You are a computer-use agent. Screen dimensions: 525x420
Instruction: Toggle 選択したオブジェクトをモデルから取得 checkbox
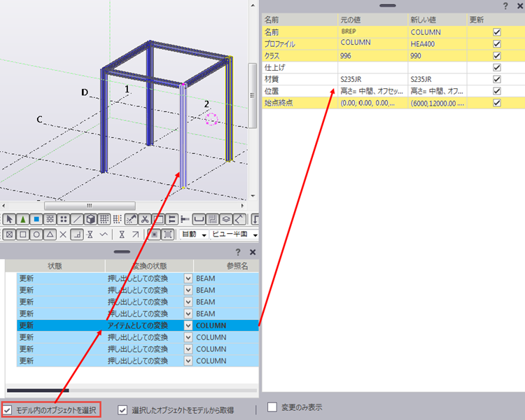coord(122,409)
